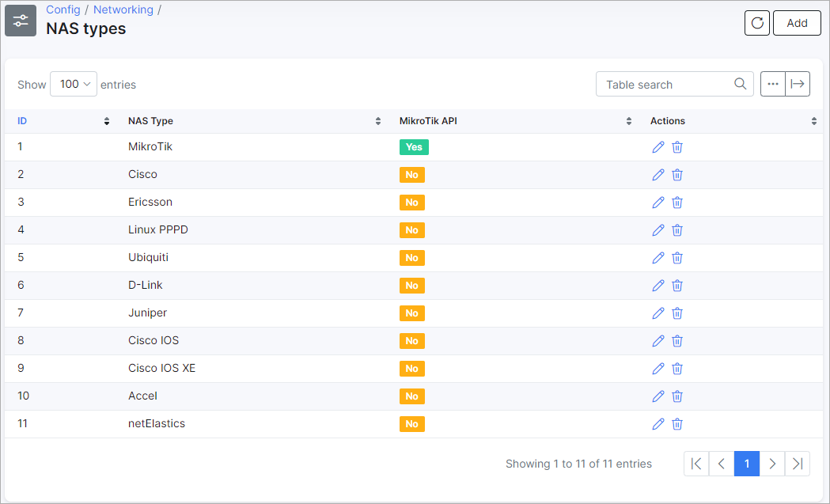Delete the Cisco IOS XE NAS type
The width and height of the screenshot is (830, 504).
coord(677,369)
